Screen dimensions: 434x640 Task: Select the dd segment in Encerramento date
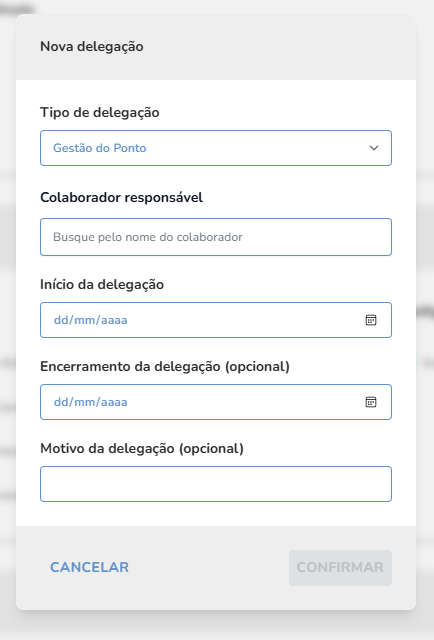coord(61,402)
